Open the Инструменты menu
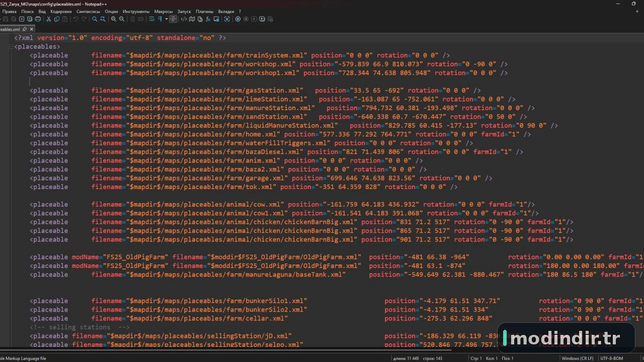 coord(136,11)
